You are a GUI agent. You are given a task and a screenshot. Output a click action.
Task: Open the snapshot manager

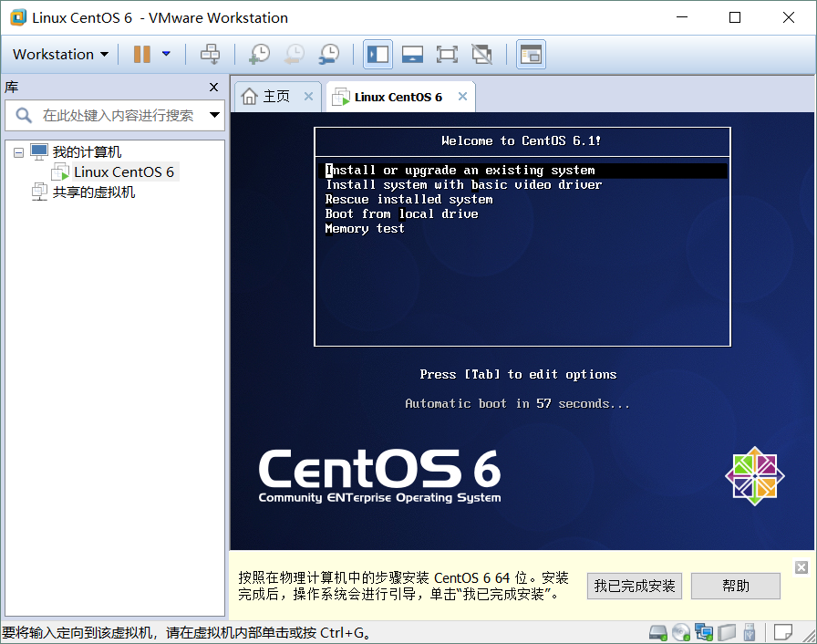[329, 54]
